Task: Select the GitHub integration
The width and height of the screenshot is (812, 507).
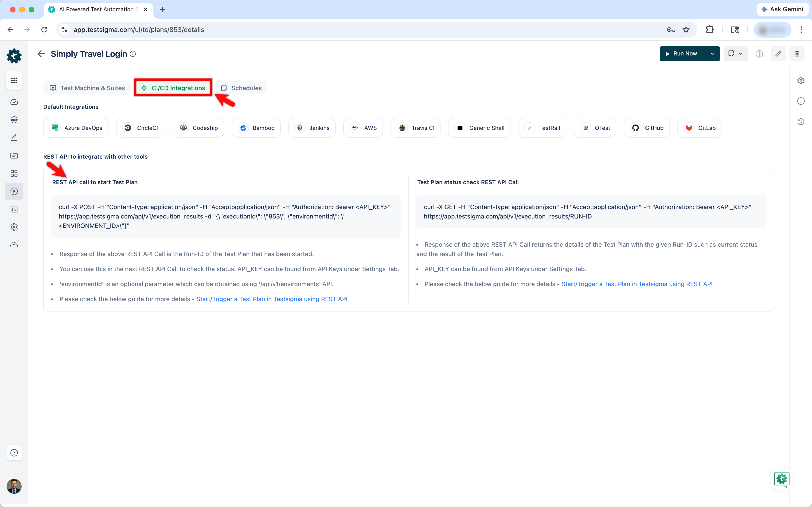Action: (x=647, y=128)
